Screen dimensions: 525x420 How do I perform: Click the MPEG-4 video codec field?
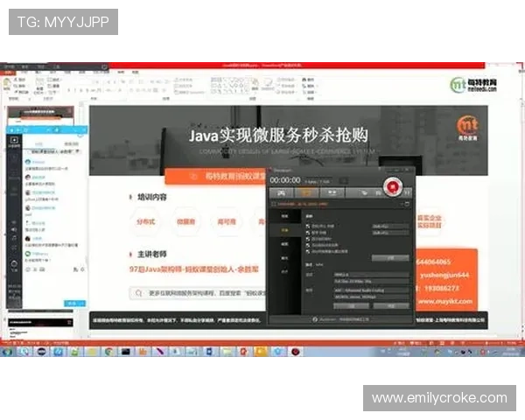pos(371,275)
